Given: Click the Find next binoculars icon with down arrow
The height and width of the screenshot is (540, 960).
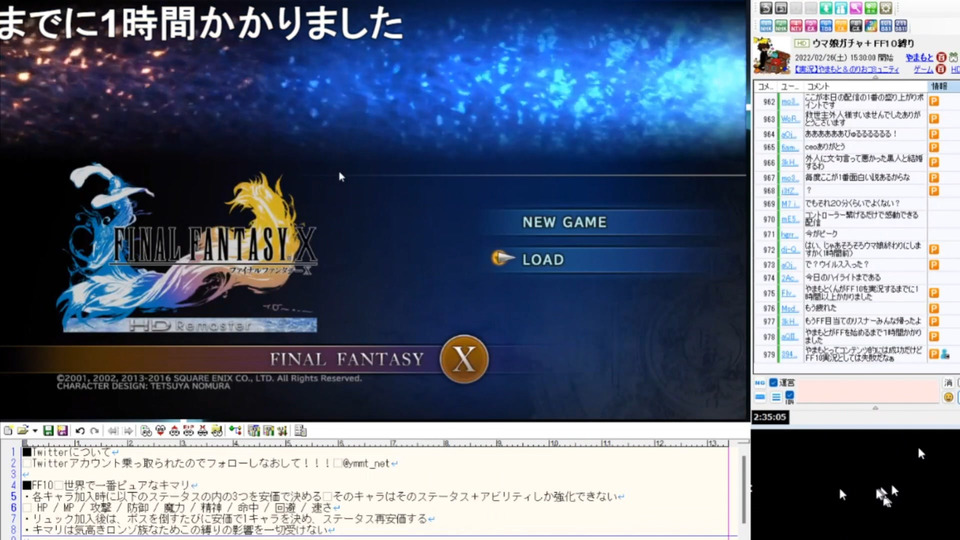Looking at the screenshot, I should (160, 431).
